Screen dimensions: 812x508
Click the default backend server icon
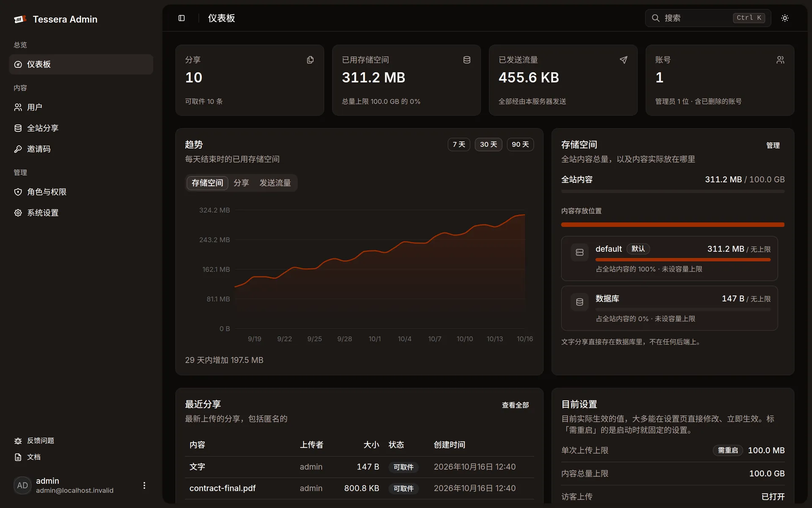(x=579, y=252)
